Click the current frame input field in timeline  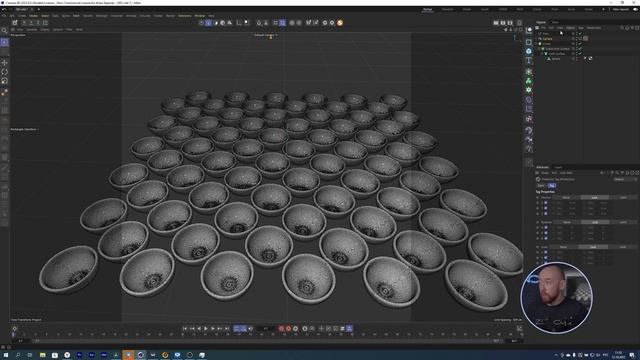coord(266,329)
